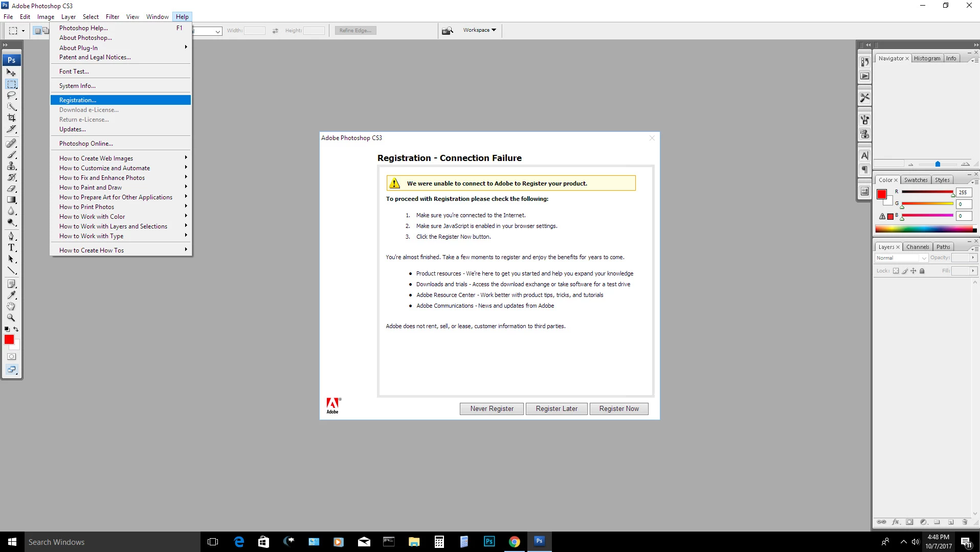Click the Go to Bridge icon
Viewport: 980px width, 552px height.
coord(448,31)
